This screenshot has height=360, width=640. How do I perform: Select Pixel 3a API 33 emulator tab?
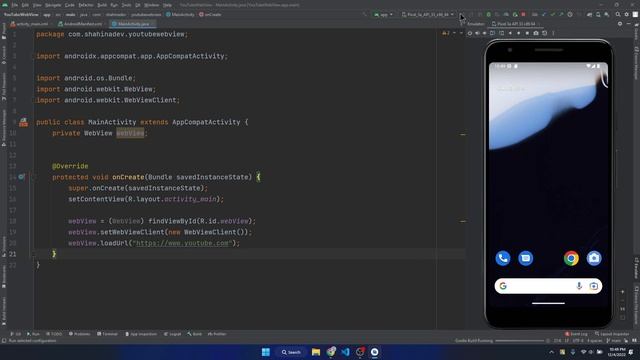[515, 24]
